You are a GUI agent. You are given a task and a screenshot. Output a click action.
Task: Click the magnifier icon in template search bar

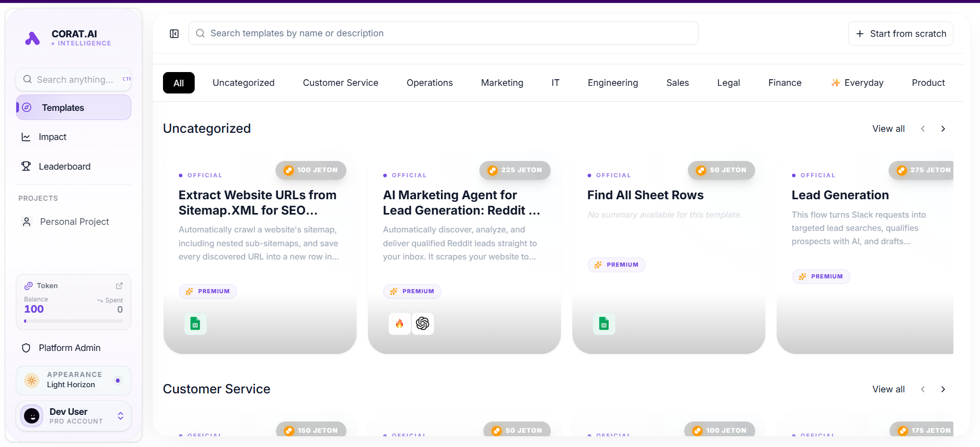coord(200,33)
